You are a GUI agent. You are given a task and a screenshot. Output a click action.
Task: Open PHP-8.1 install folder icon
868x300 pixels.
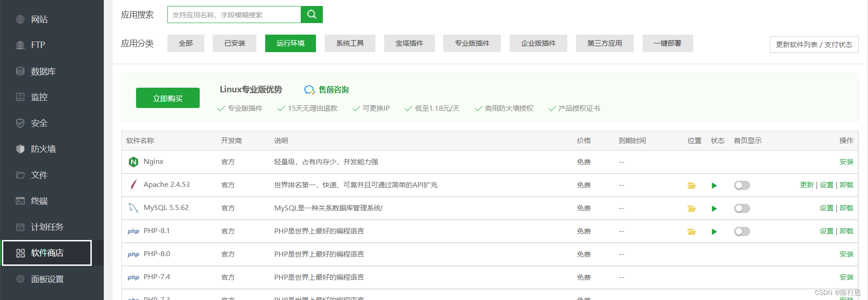pyautogui.click(x=691, y=232)
